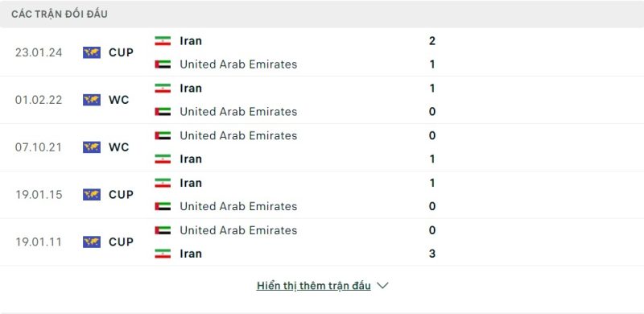Expand more matches using the chevron arrow
This screenshot has height=314, width=644.
[x=382, y=286]
